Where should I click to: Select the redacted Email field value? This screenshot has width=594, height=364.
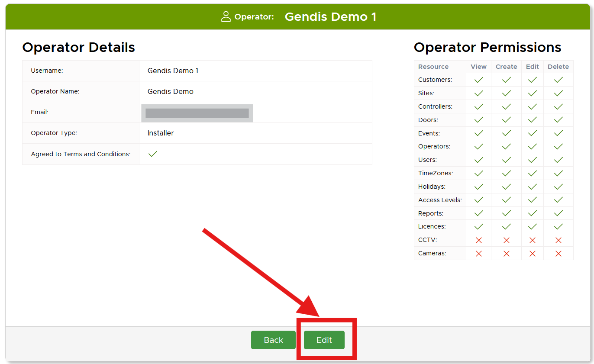pos(197,113)
